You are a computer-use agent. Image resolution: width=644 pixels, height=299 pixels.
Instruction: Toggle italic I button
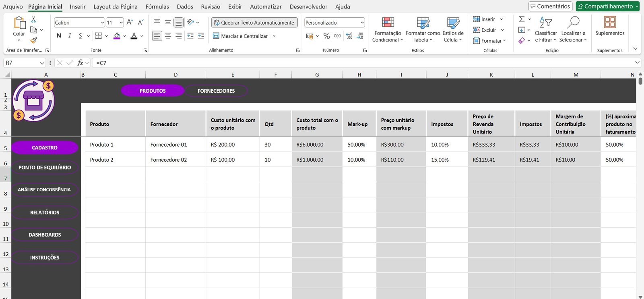tap(70, 36)
